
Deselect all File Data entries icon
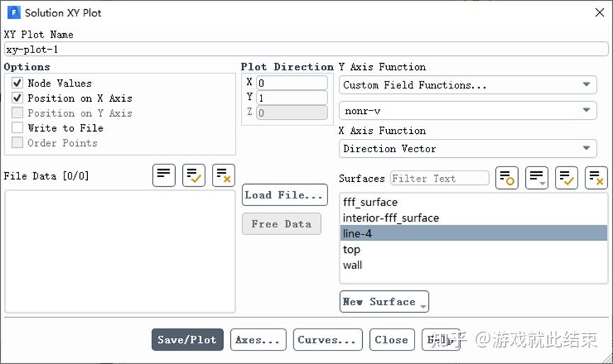(x=223, y=175)
